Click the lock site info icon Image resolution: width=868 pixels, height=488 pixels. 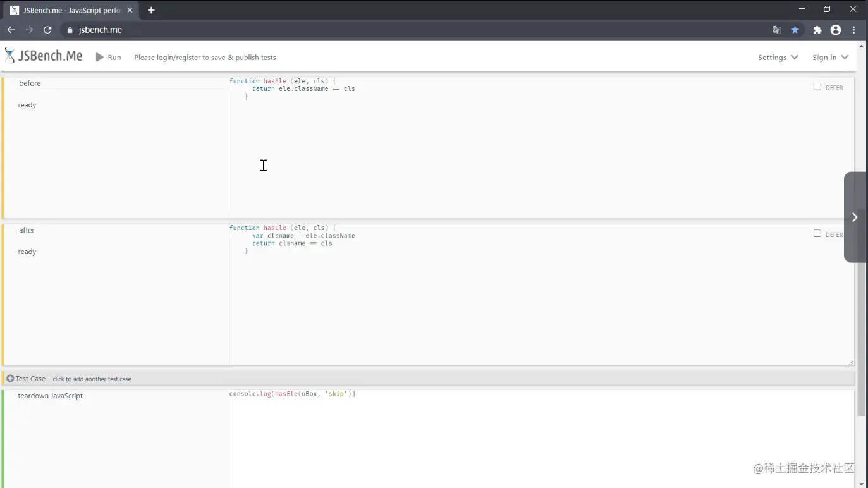tap(70, 30)
